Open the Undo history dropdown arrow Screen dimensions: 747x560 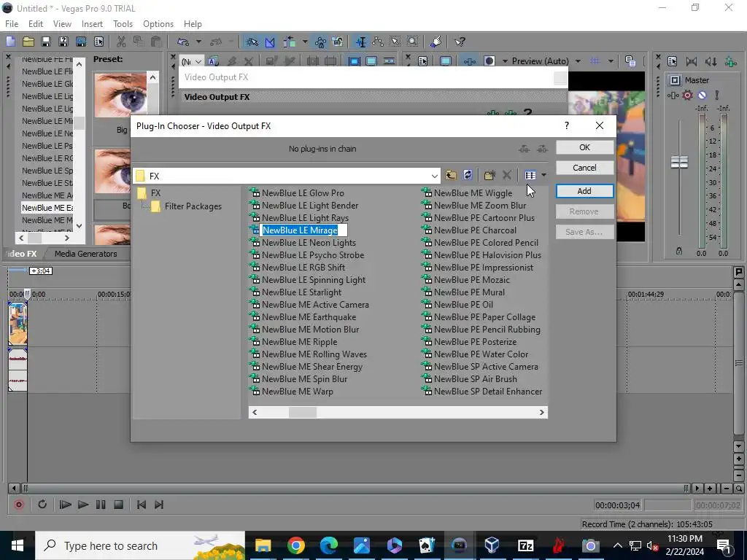[x=198, y=42]
